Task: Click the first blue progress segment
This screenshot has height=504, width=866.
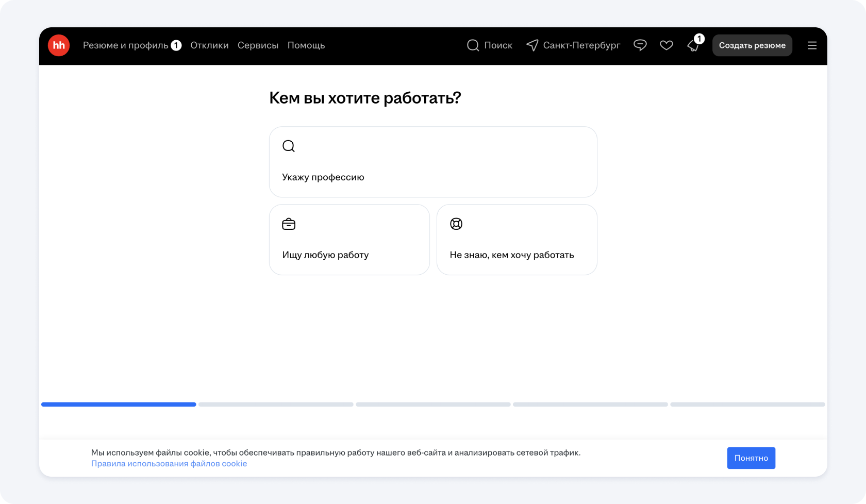Action: [119, 405]
